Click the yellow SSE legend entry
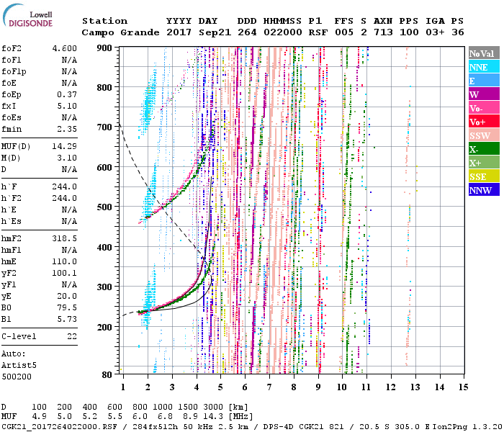The image size is (504, 432). (482, 176)
